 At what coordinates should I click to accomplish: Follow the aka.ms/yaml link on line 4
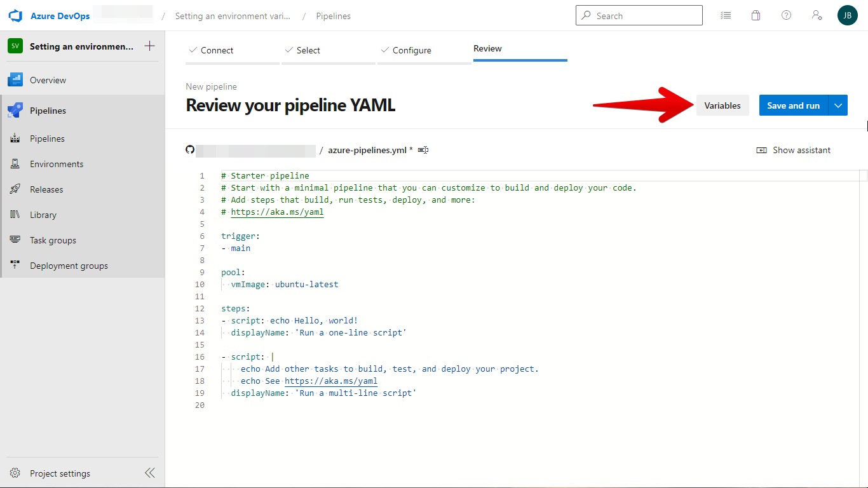tap(277, 212)
